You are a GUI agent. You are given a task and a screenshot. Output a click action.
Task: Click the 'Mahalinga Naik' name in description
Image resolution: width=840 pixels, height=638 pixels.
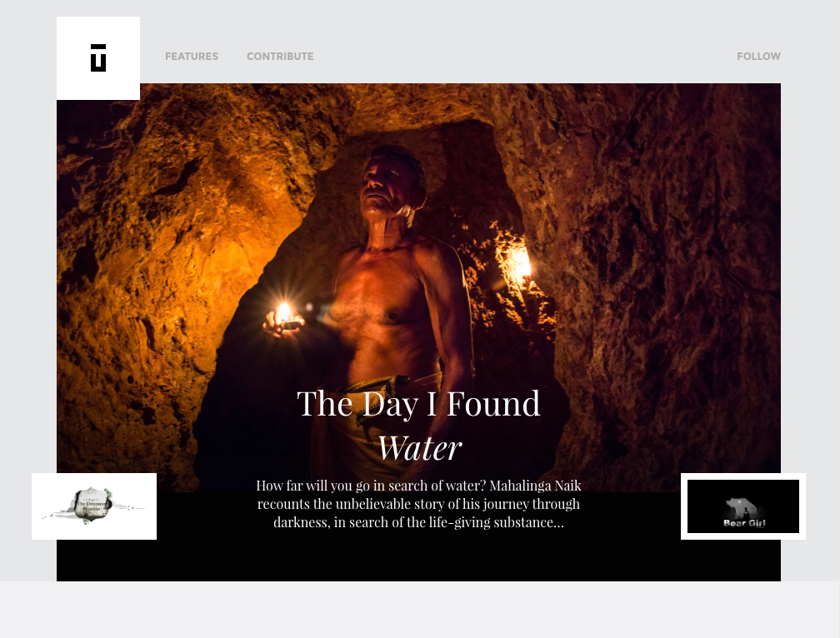(535, 486)
